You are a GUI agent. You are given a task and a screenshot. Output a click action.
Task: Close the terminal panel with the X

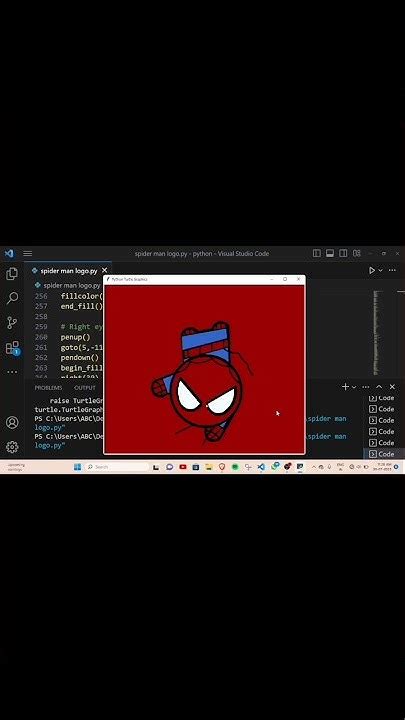click(392, 387)
